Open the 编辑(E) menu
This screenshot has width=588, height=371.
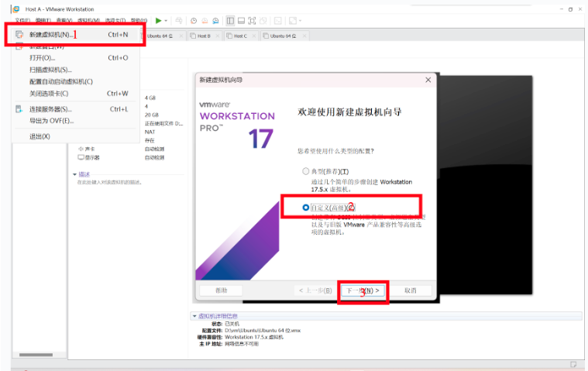(x=43, y=20)
